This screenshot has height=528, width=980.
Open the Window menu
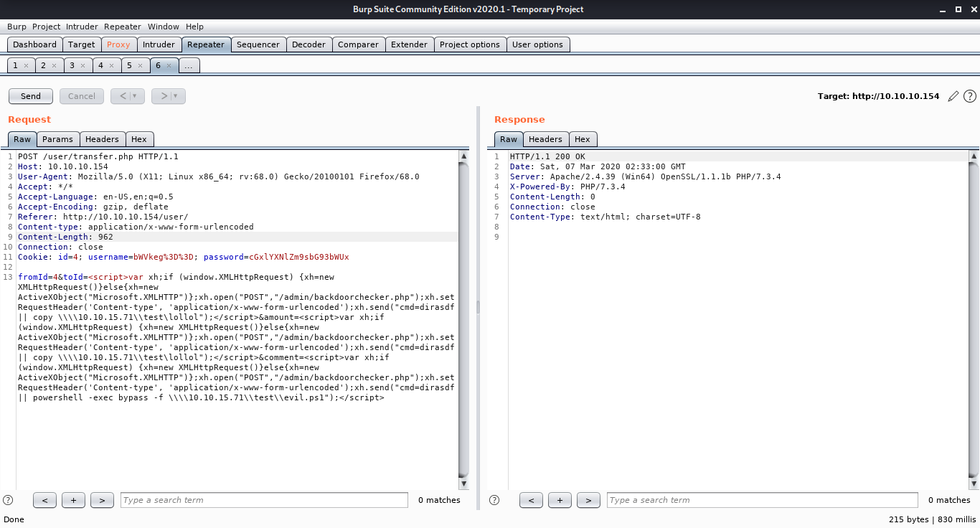[164, 27]
